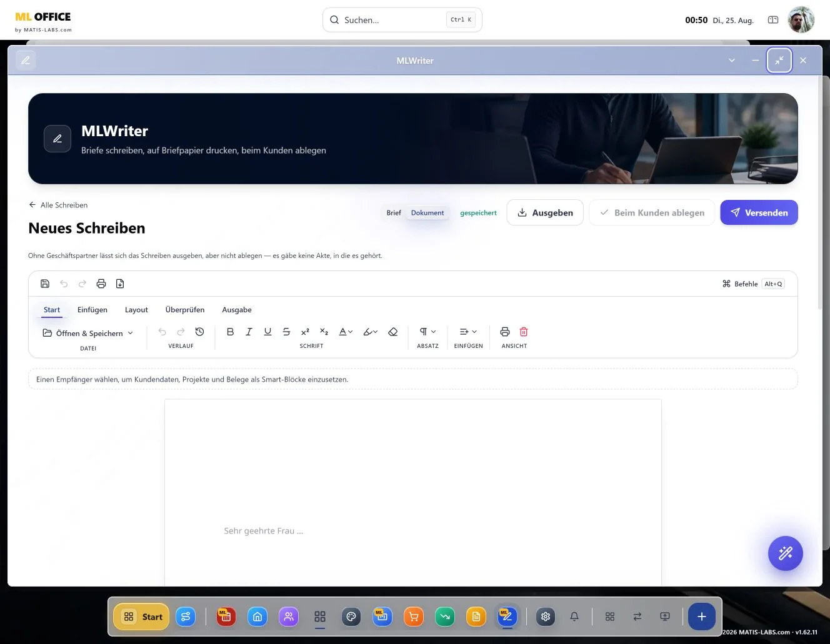Click the print icon in Ansicht group
The width and height of the screenshot is (830, 644).
505,332
